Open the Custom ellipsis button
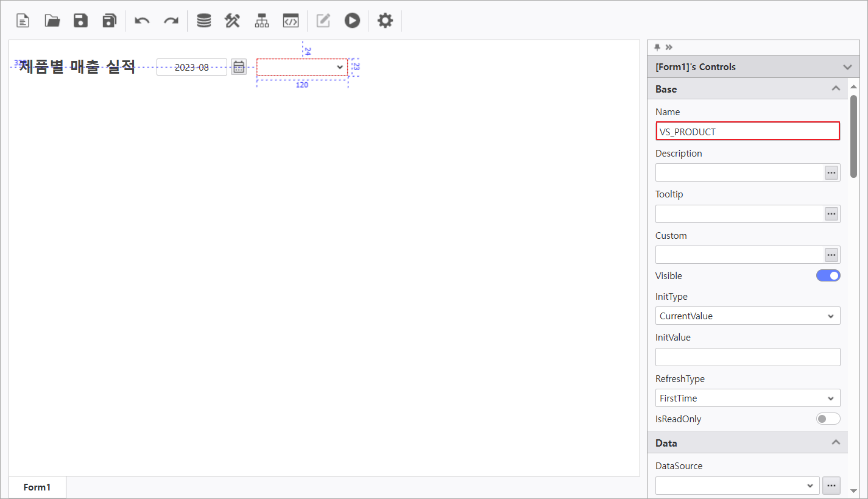This screenshot has height=499, width=868. tap(831, 255)
